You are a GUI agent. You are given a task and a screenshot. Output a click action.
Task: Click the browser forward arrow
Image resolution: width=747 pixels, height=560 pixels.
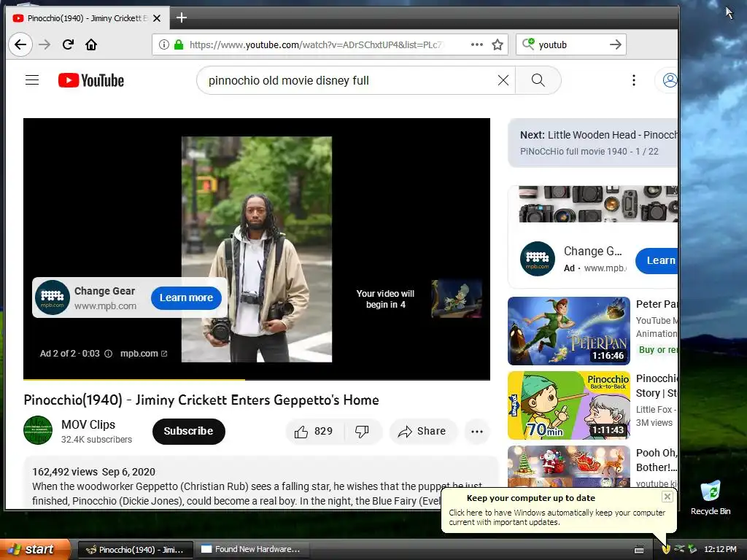(44, 44)
